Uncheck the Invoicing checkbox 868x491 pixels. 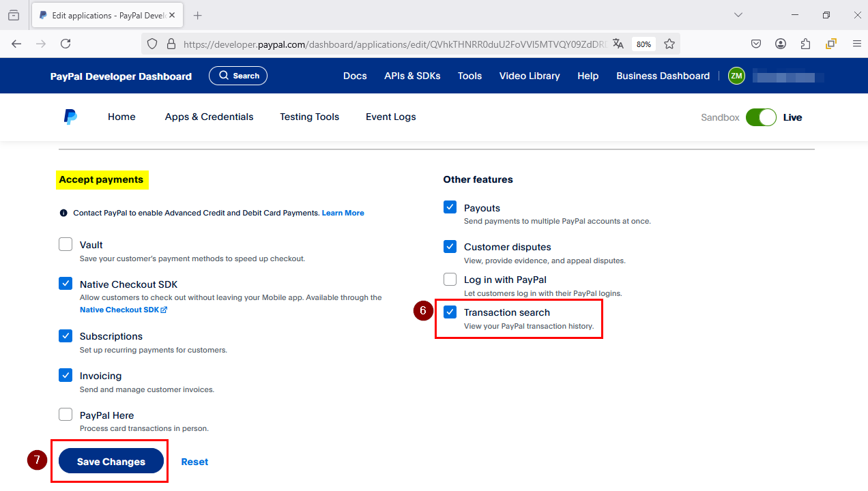(x=66, y=375)
